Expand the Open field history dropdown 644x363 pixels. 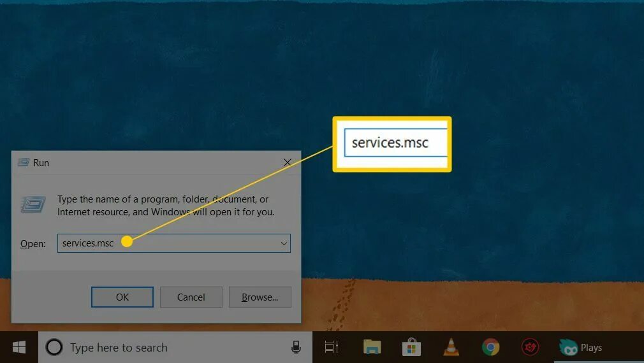[284, 243]
